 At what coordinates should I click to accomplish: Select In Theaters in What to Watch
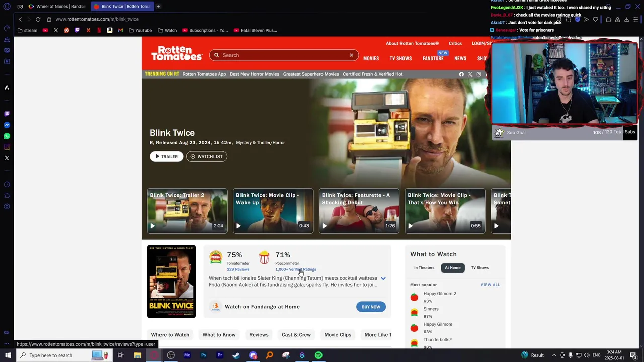coord(424,268)
